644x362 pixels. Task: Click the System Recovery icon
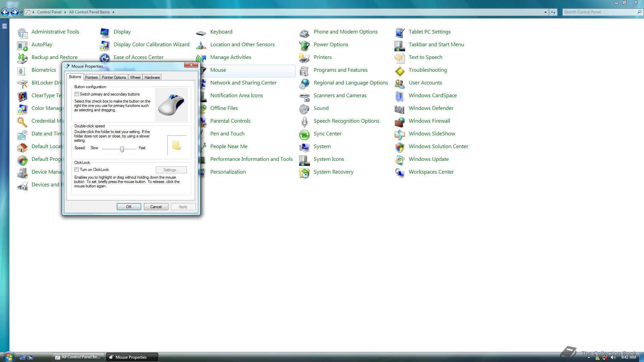(x=305, y=173)
